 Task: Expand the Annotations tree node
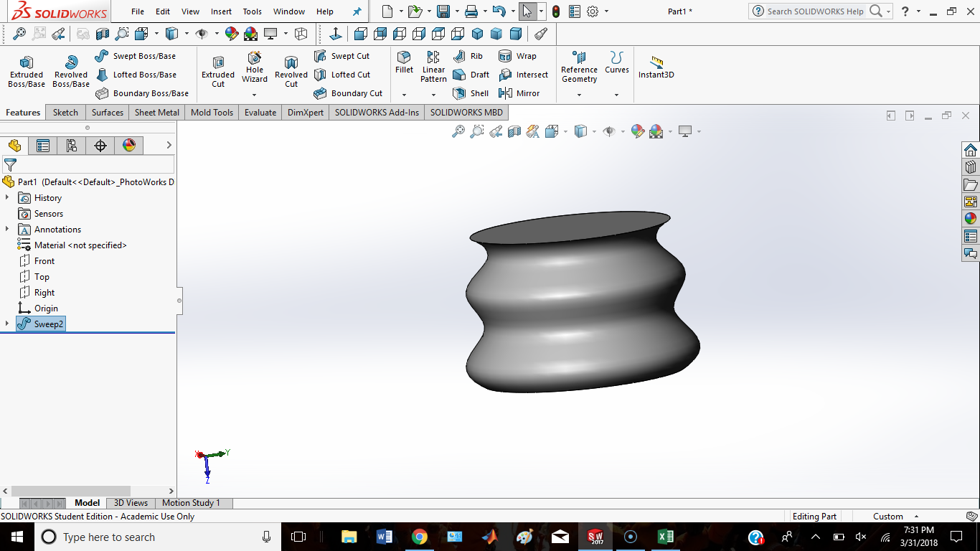7,230
